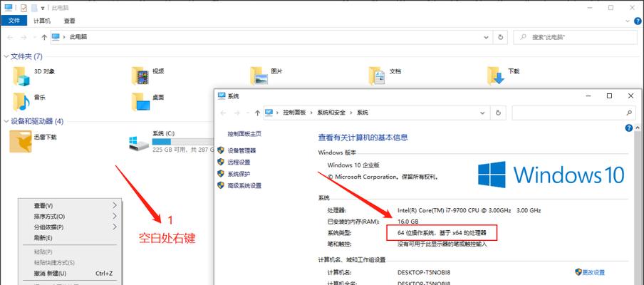This screenshot has width=644, height=285.
Task: Open the 下载 folder icon
Action: pyautogui.click(x=496, y=76)
